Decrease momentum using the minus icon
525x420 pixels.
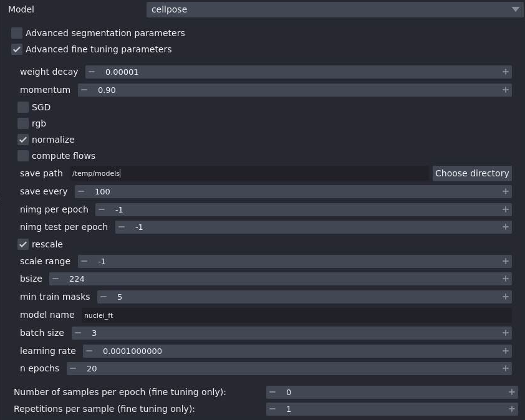pyautogui.click(x=84, y=90)
